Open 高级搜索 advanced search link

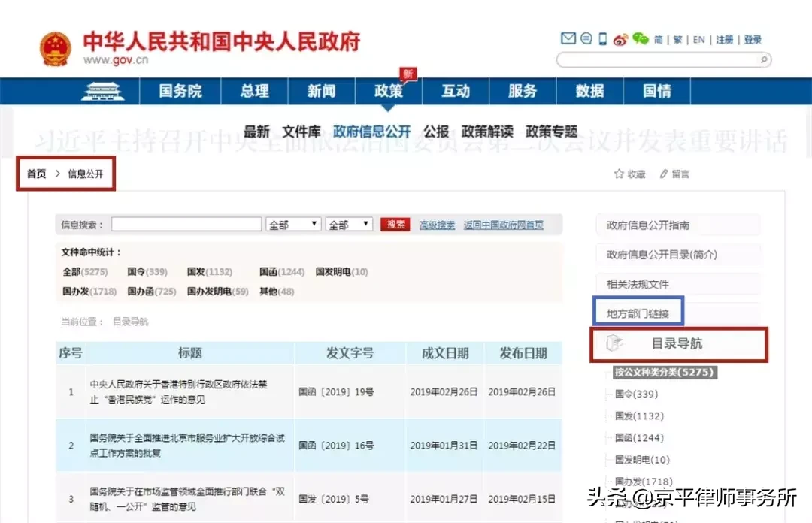[436, 223]
